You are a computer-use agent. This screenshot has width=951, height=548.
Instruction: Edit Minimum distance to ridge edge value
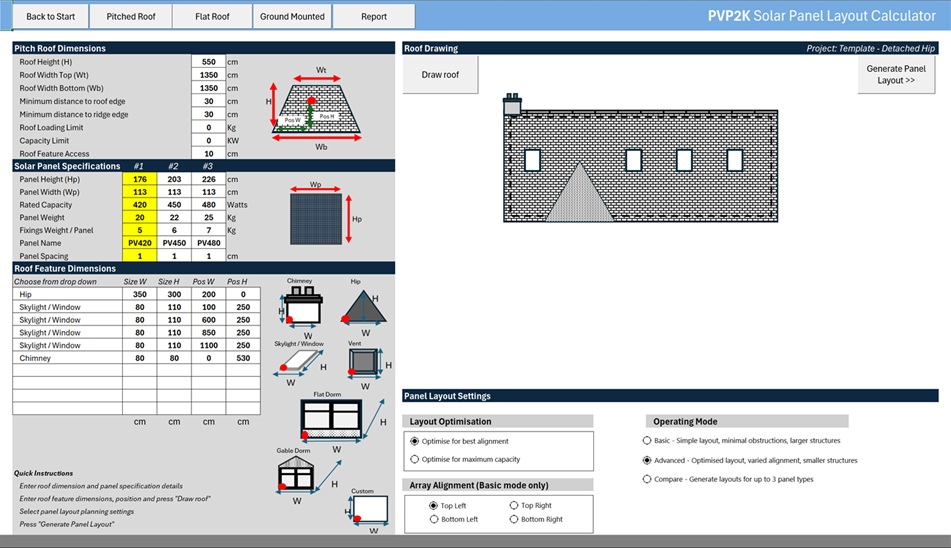pos(209,114)
